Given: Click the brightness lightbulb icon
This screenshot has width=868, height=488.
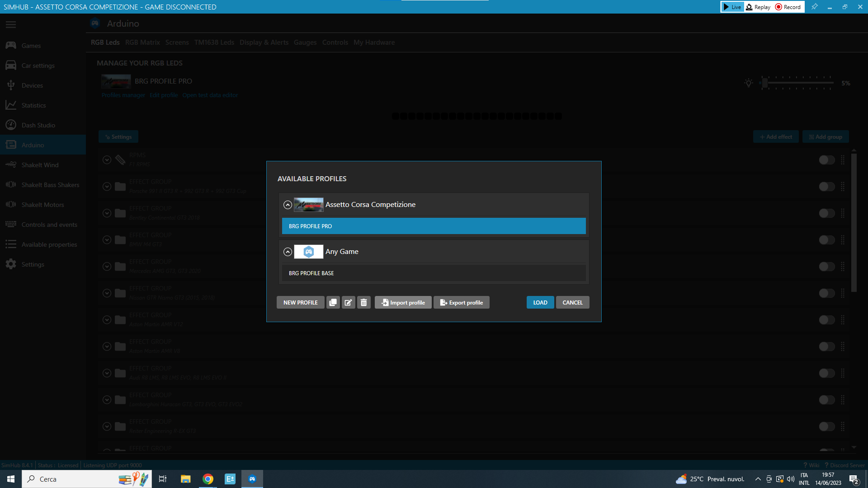Looking at the screenshot, I should [x=749, y=83].
